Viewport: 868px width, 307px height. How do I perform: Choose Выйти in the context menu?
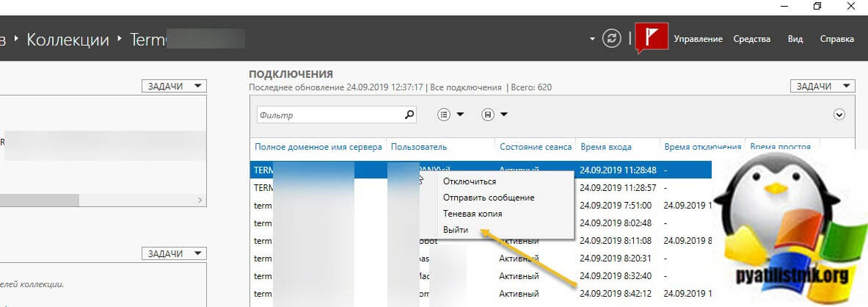point(456,230)
